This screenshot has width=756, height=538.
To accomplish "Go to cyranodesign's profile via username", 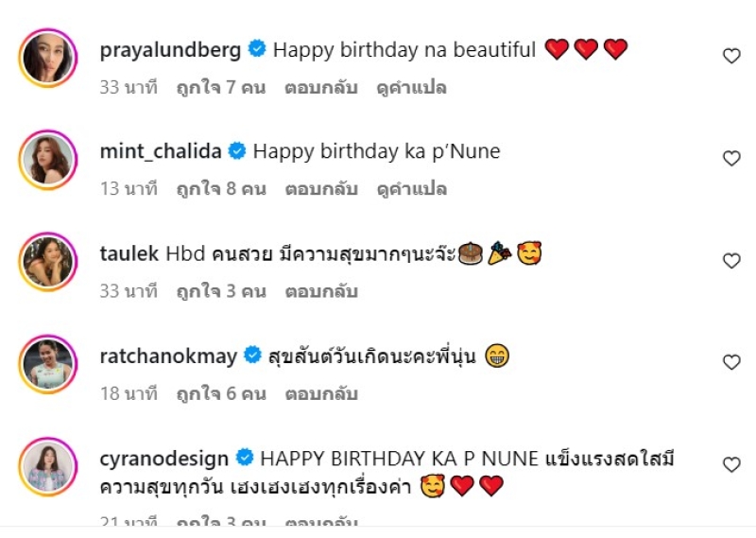I will click(163, 459).
